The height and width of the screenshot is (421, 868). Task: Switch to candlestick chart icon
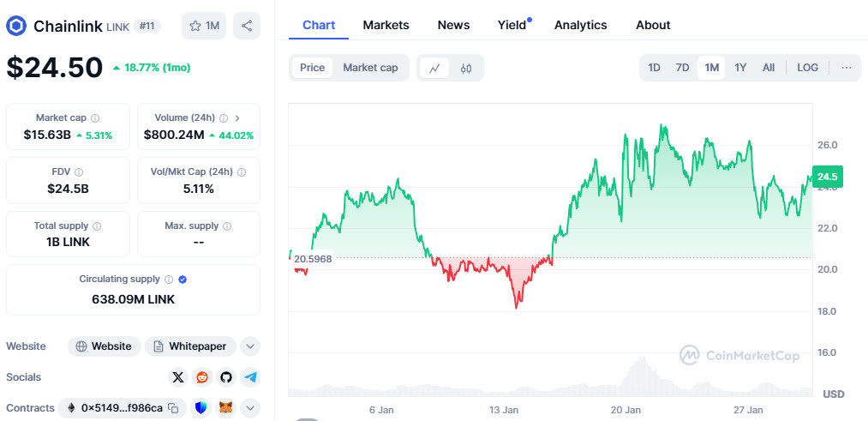point(466,68)
